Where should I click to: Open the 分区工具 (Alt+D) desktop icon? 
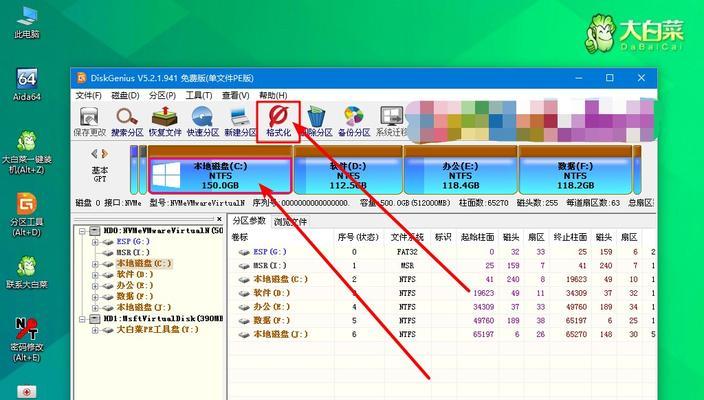point(27,214)
